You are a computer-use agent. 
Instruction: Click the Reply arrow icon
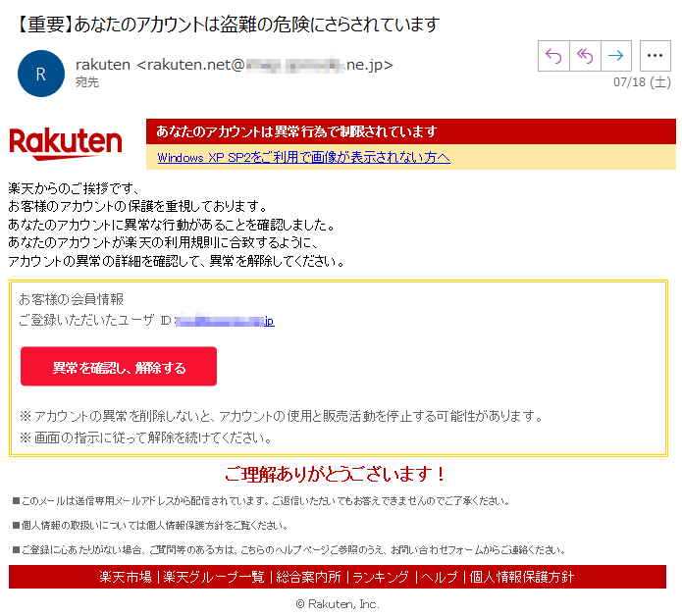[553, 56]
